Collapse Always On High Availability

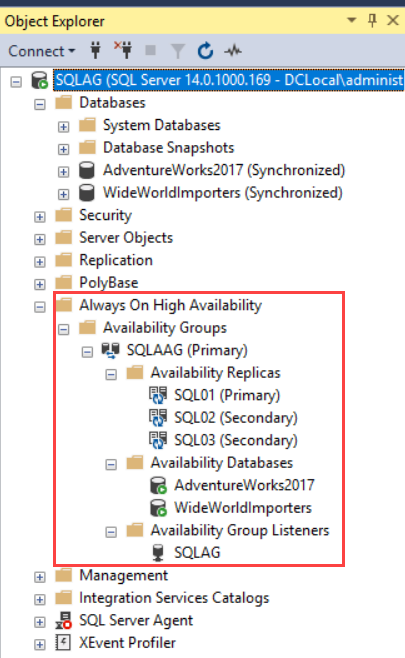(x=40, y=307)
